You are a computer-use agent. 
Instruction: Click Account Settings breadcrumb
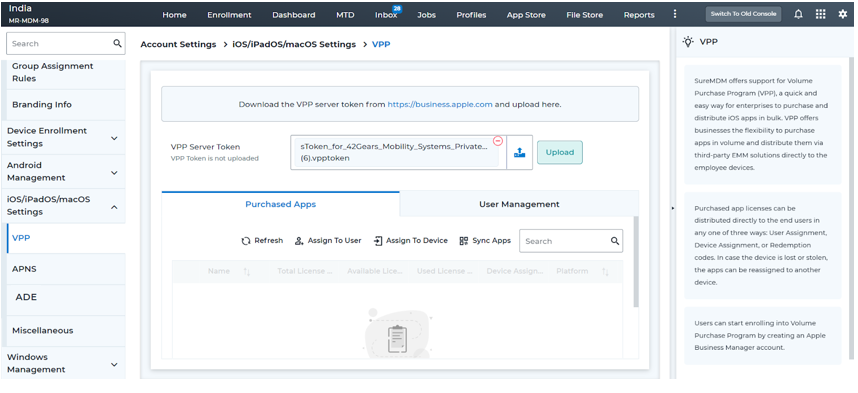[x=178, y=44]
